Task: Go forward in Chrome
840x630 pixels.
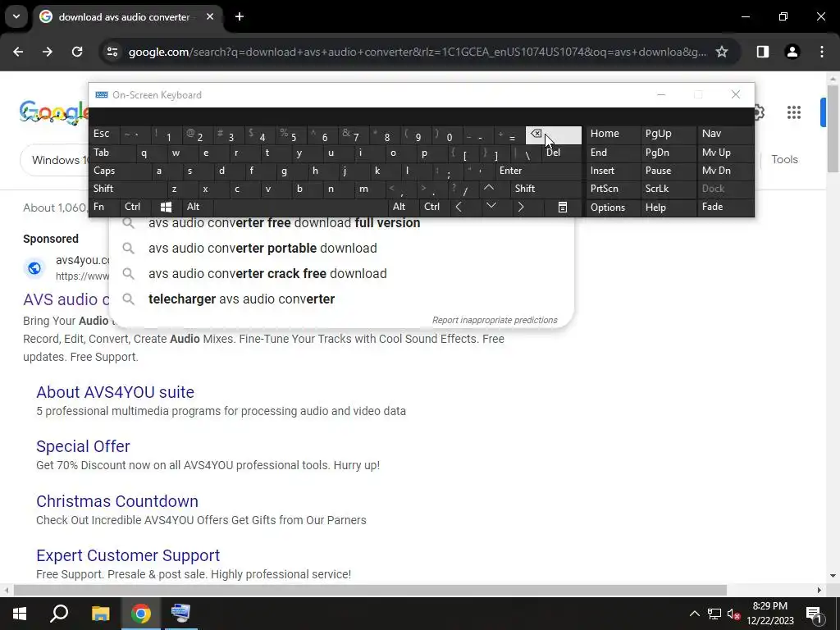Action: coord(48,52)
